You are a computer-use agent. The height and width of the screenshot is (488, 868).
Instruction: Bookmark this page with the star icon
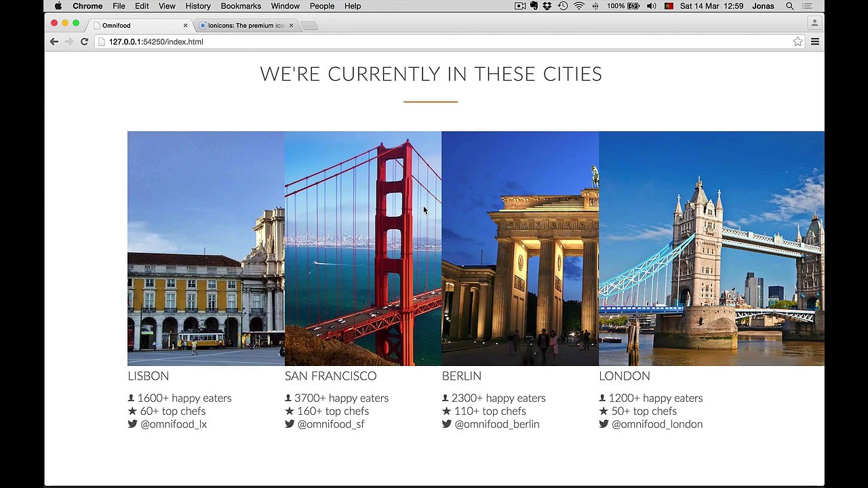tap(797, 42)
